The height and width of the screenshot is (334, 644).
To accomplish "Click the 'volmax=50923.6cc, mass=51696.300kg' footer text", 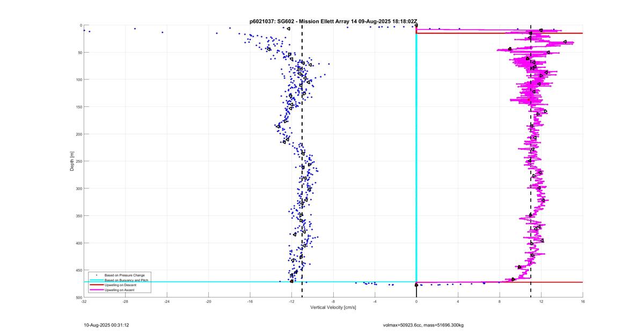I will click(x=423, y=325).
